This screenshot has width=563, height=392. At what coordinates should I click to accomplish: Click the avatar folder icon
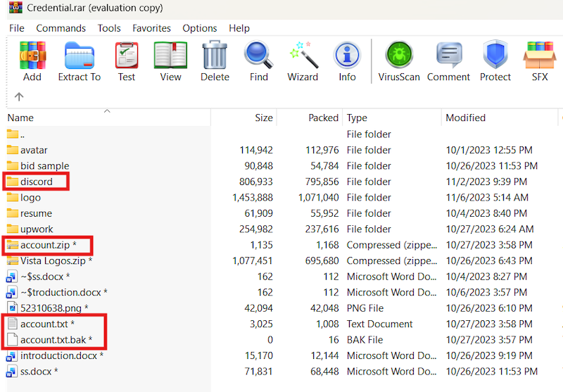[x=13, y=150]
